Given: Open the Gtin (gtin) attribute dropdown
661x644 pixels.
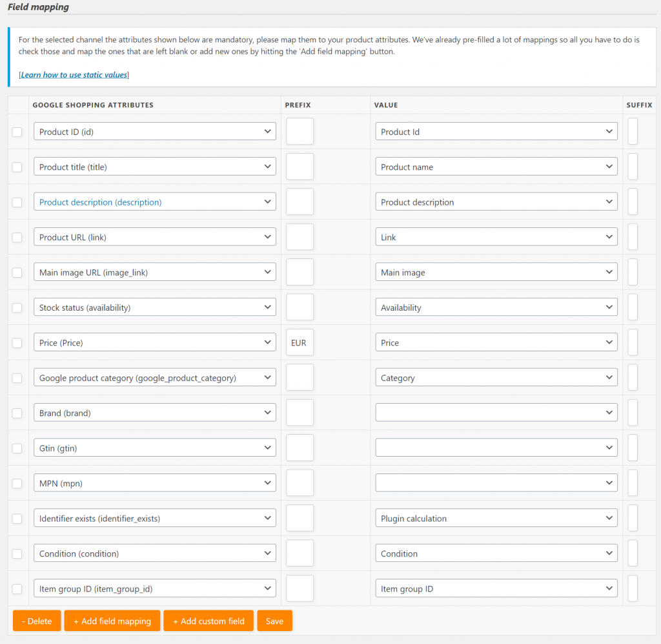Looking at the screenshot, I should click(155, 448).
